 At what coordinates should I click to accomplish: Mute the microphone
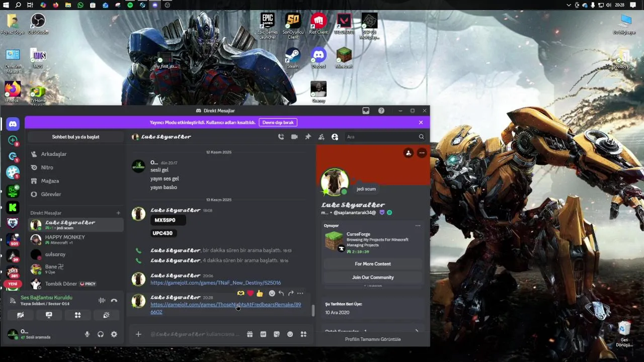[87, 334]
